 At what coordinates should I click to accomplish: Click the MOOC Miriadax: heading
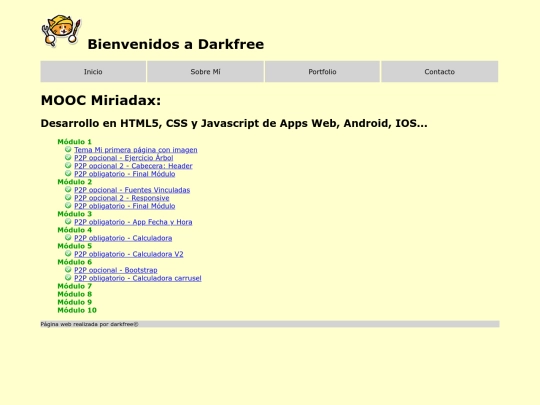tap(101, 101)
